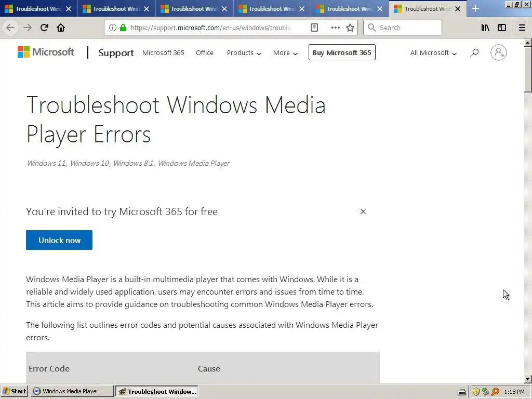This screenshot has width=532, height=399.
Task: Open the Library icon in toolbar
Action: pos(485,28)
